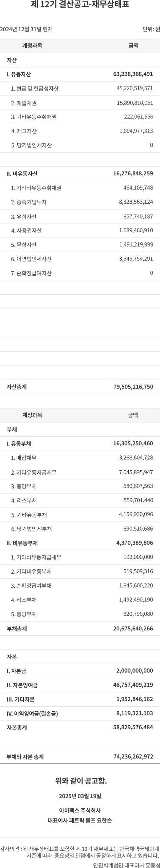Click the 자산총계 value 79,505,216,750
The image size is (160, 868).
click(x=133, y=387)
